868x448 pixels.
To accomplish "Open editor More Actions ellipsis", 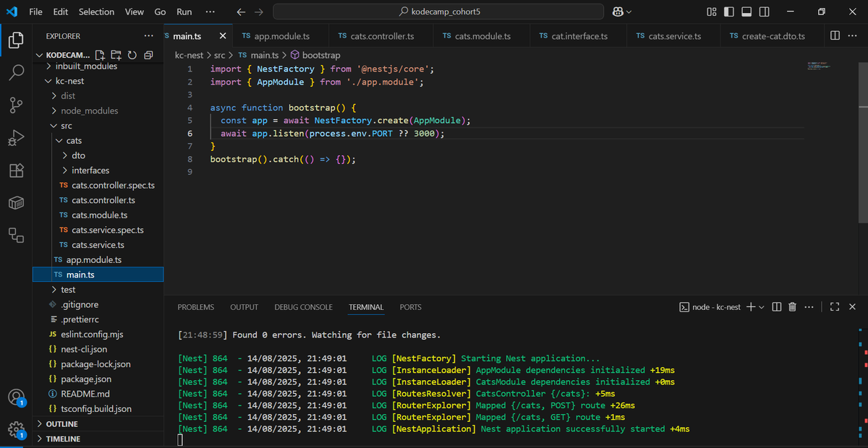I will (852, 35).
